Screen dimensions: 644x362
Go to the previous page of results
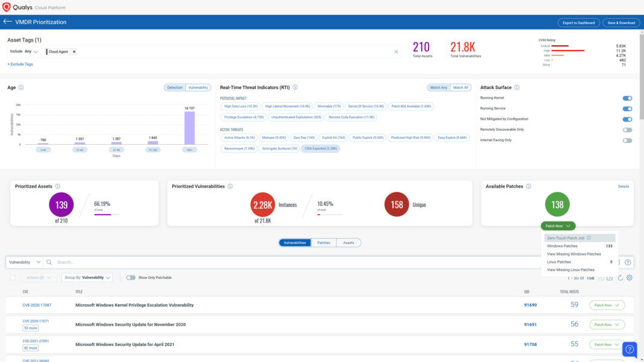[601, 278]
